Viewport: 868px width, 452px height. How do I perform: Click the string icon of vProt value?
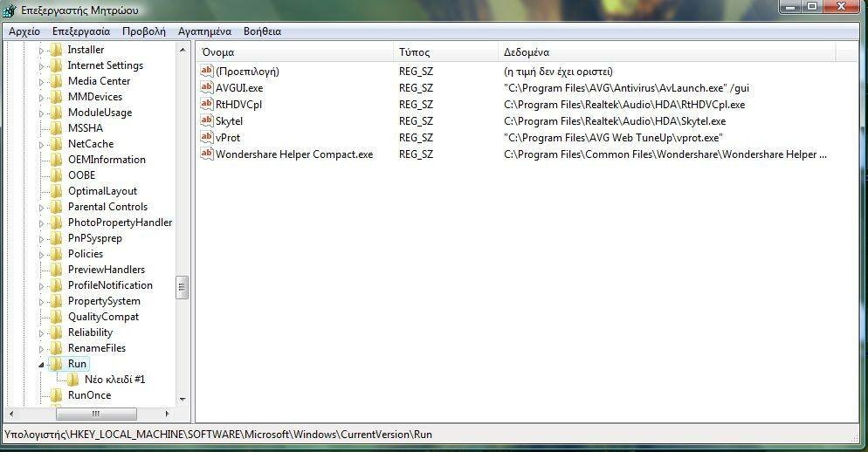point(206,137)
